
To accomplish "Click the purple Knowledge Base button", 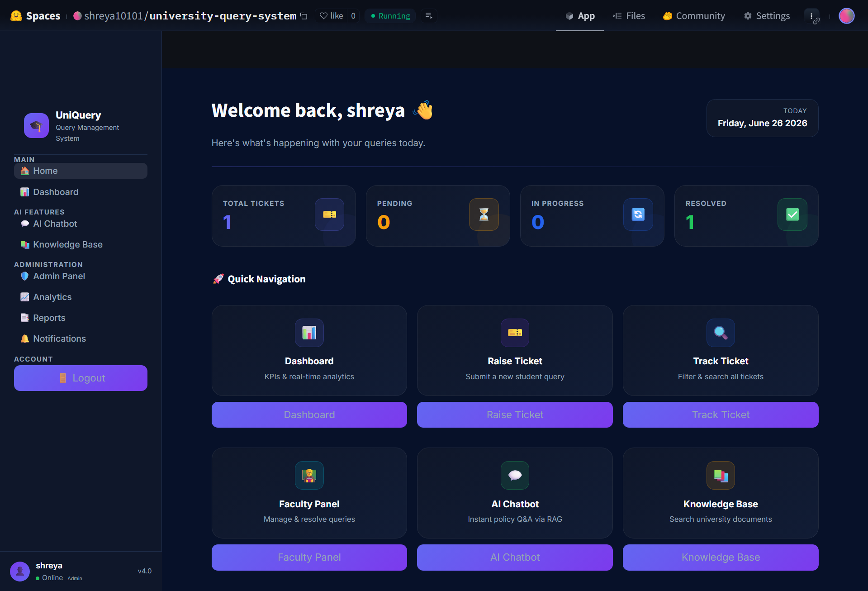I will pos(721,557).
